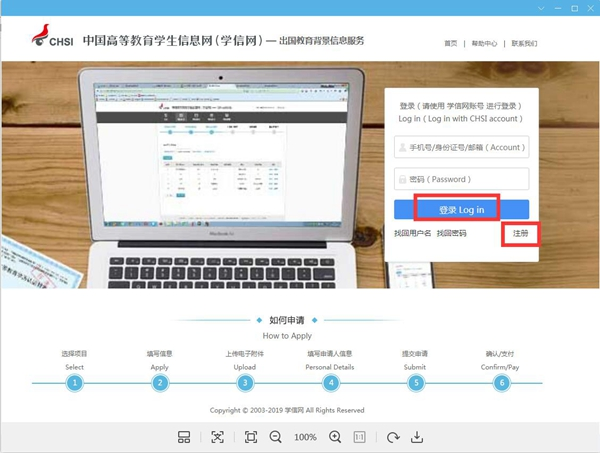
Task: Zoom in with the plus magnifier
Action: 335,437
